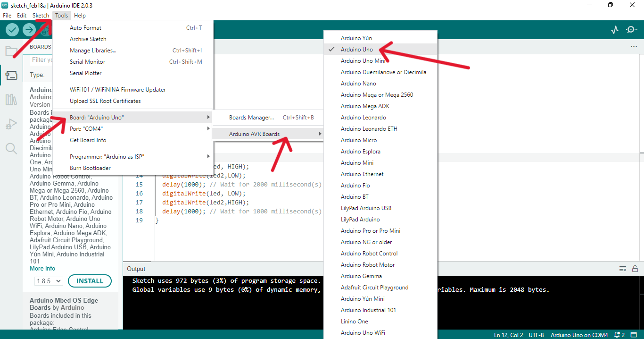
Task: Select Arduino Industrial 101 board
Action: (380, 310)
